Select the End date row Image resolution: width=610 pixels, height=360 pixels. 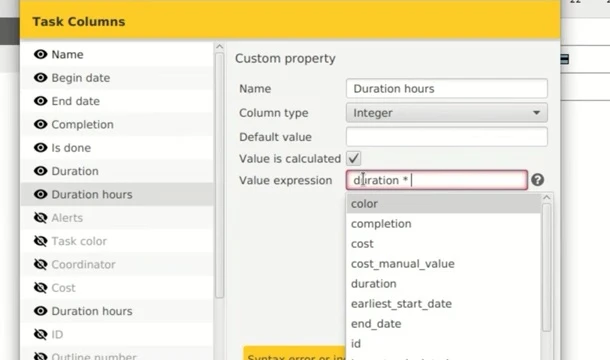point(117,101)
